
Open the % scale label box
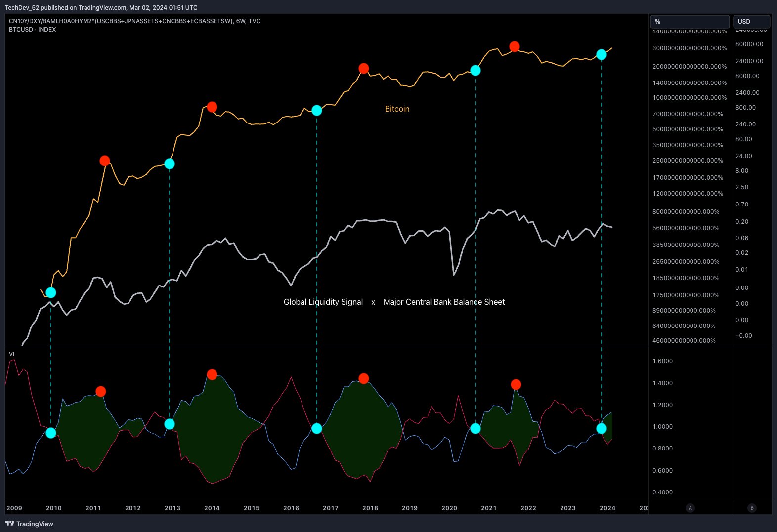pos(690,21)
